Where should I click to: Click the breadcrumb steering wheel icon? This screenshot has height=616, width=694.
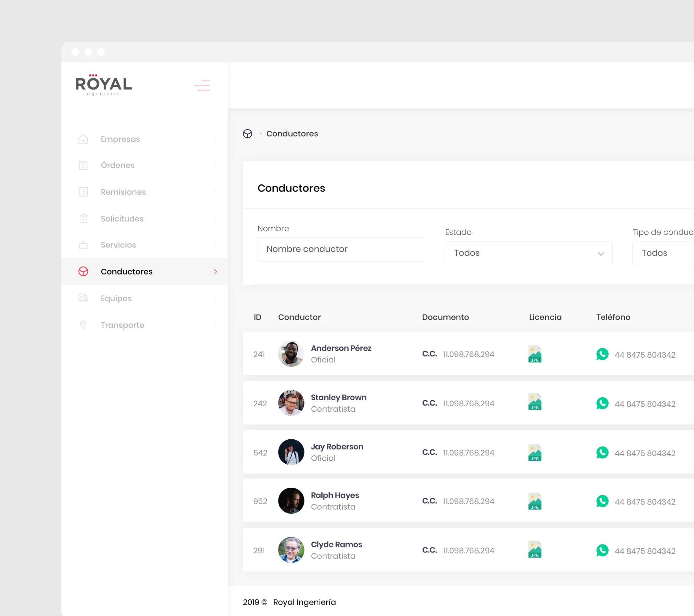(247, 134)
